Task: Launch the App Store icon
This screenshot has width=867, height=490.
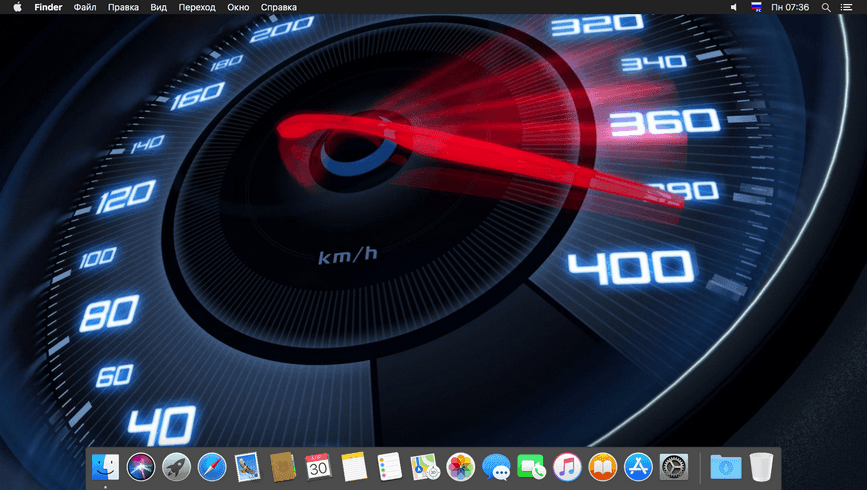Action: (x=638, y=467)
